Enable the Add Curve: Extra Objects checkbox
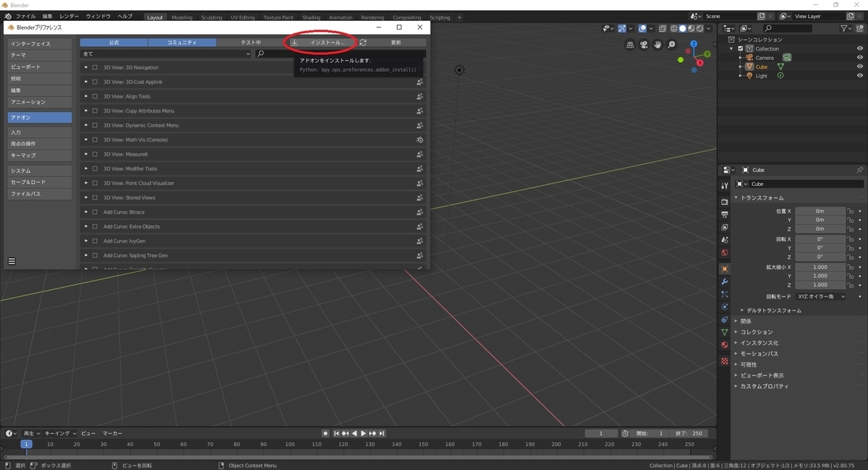868x470 pixels. [95, 226]
